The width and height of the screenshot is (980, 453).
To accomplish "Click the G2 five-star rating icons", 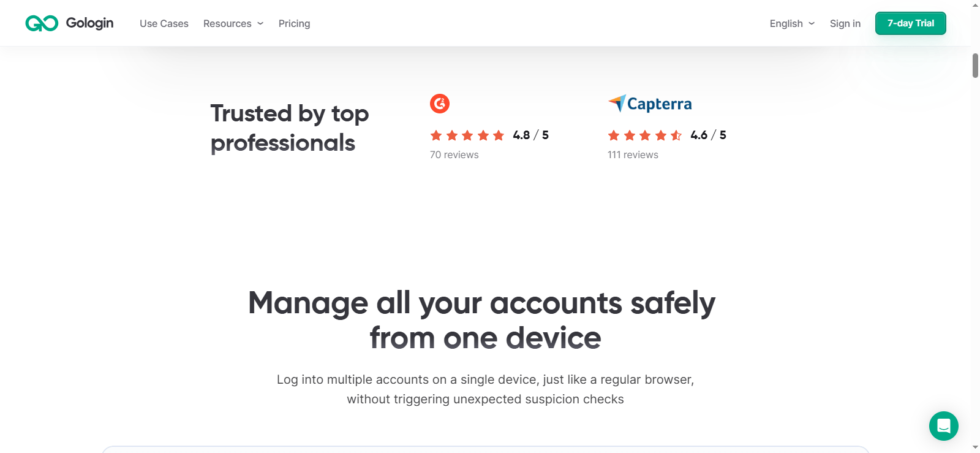I will click(x=467, y=135).
